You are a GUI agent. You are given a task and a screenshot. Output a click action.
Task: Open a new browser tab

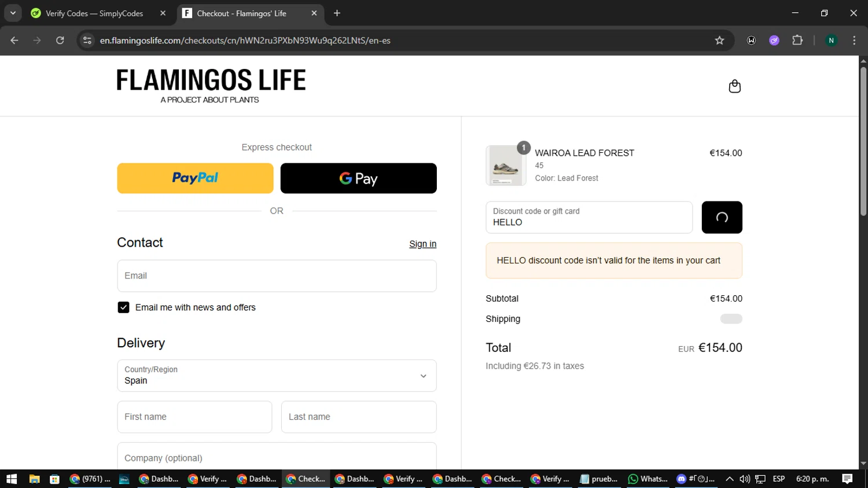[x=337, y=13]
